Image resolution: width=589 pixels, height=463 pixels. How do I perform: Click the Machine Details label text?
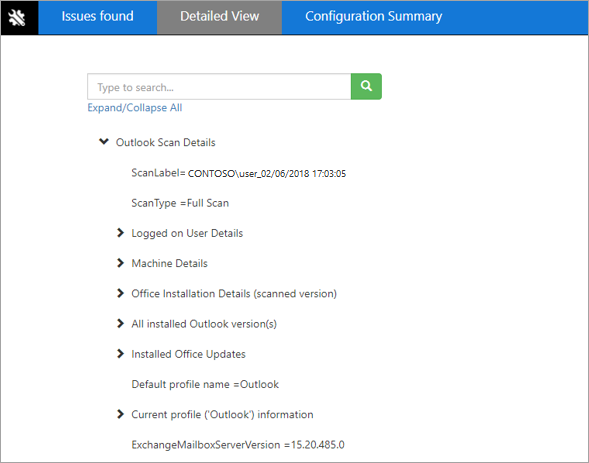pyautogui.click(x=169, y=264)
